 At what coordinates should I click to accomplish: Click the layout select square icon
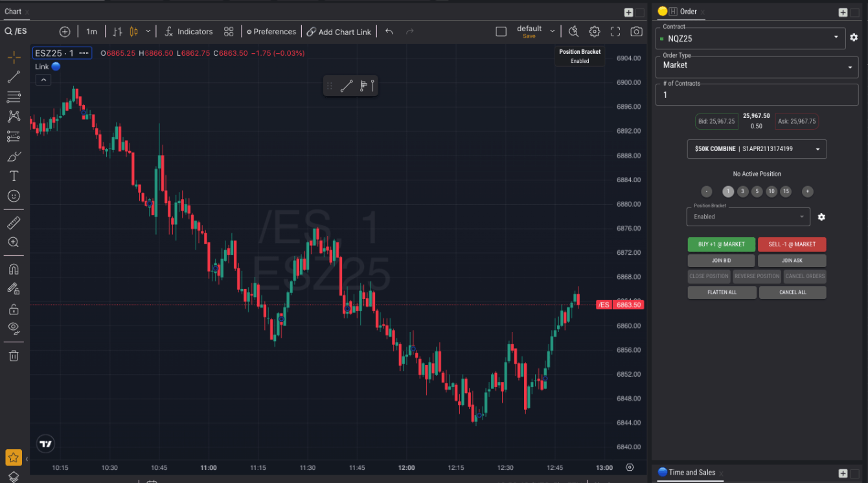tap(501, 32)
